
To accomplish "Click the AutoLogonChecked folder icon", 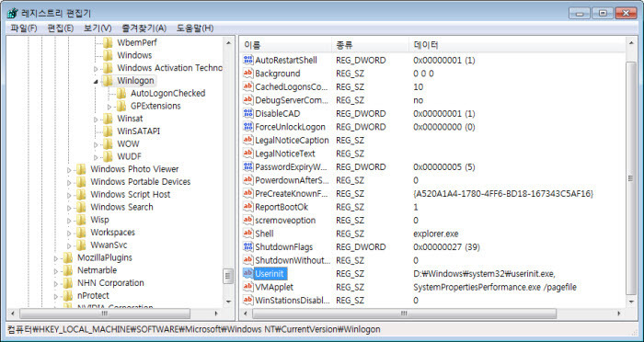I will (x=121, y=93).
